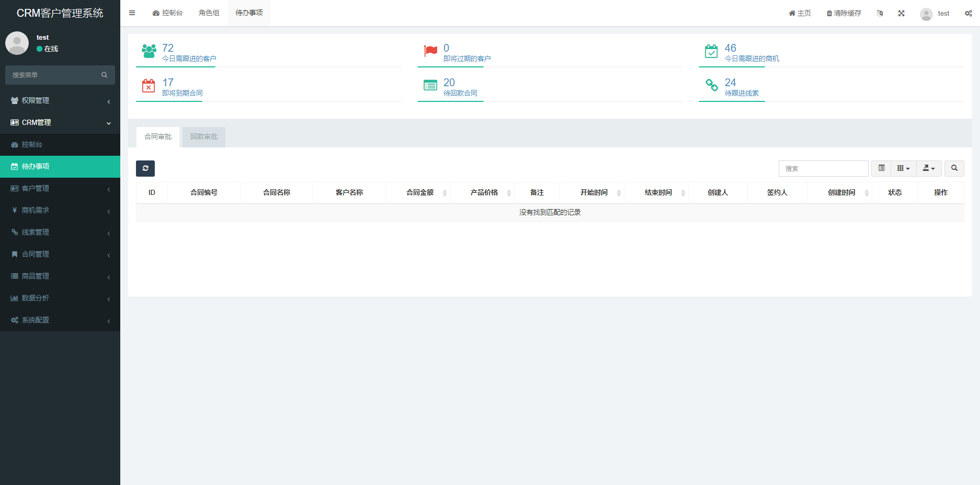Screen dimensions: 980x485
Task: Switch to 回款审批 tab
Action: [x=204, y=137]
